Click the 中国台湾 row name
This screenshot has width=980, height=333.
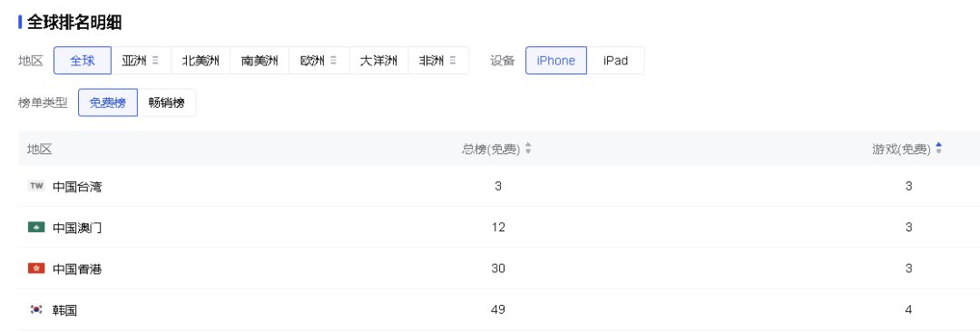(77, 186)
